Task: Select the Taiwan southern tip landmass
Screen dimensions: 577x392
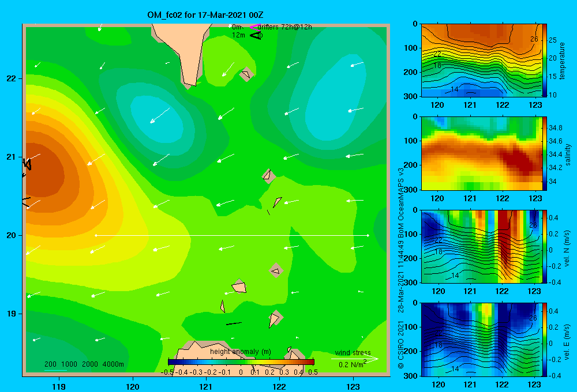Action: pos(183,54)
